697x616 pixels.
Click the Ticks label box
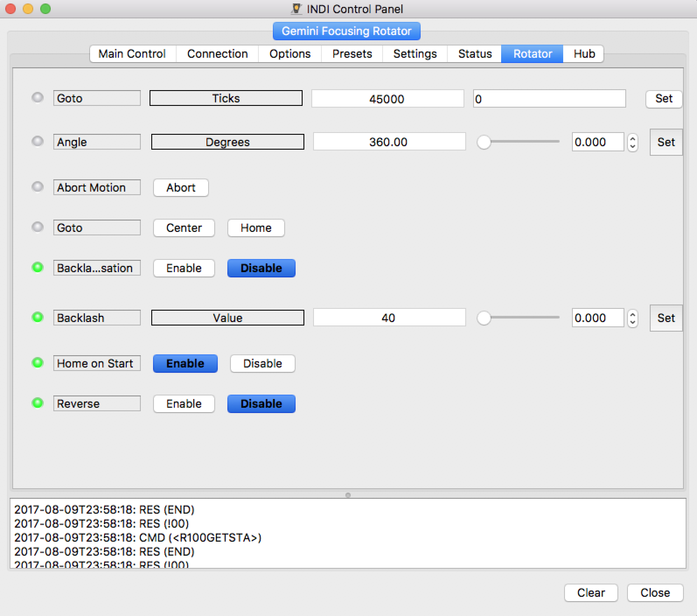[x=226, y=98]
